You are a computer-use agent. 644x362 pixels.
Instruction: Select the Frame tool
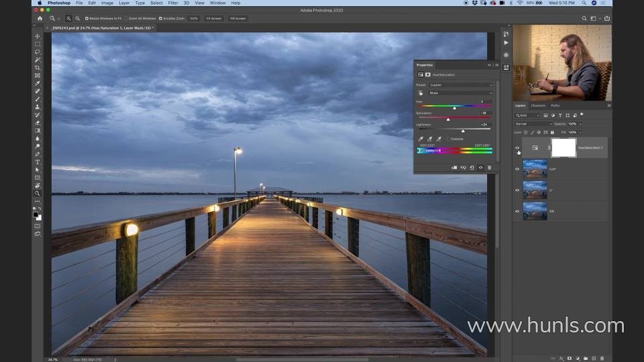[38, 76]
